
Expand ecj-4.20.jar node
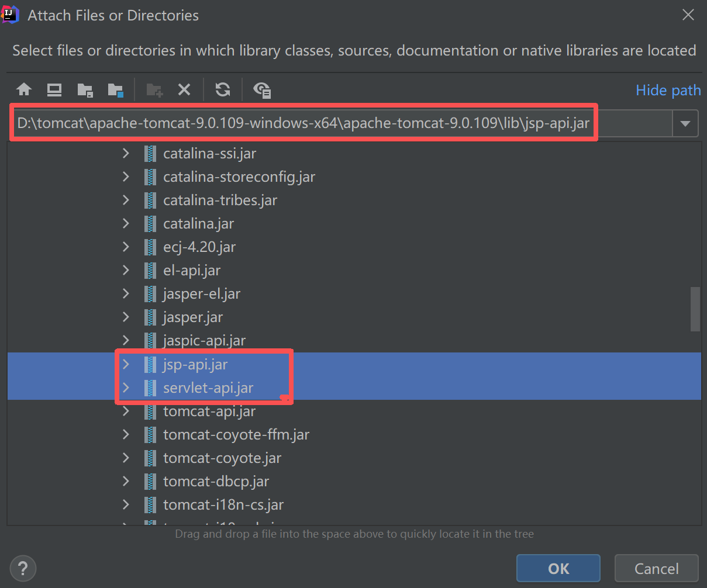[126, 247]
